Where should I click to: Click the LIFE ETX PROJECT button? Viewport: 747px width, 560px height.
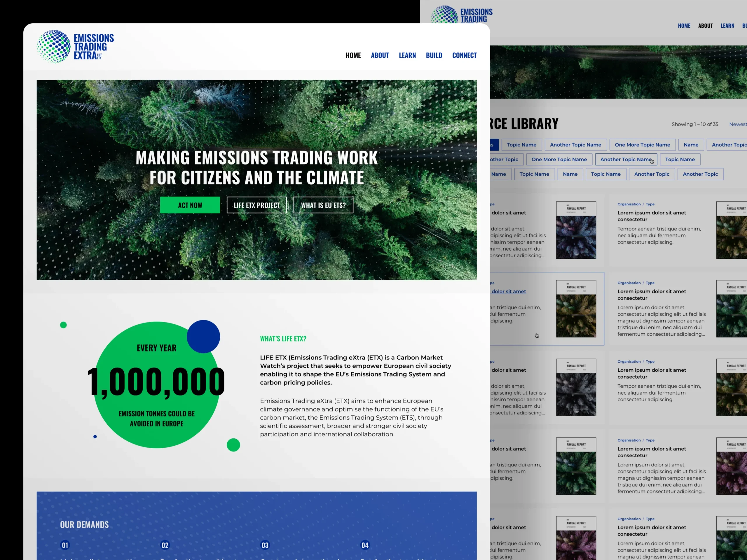click(257, 205)
